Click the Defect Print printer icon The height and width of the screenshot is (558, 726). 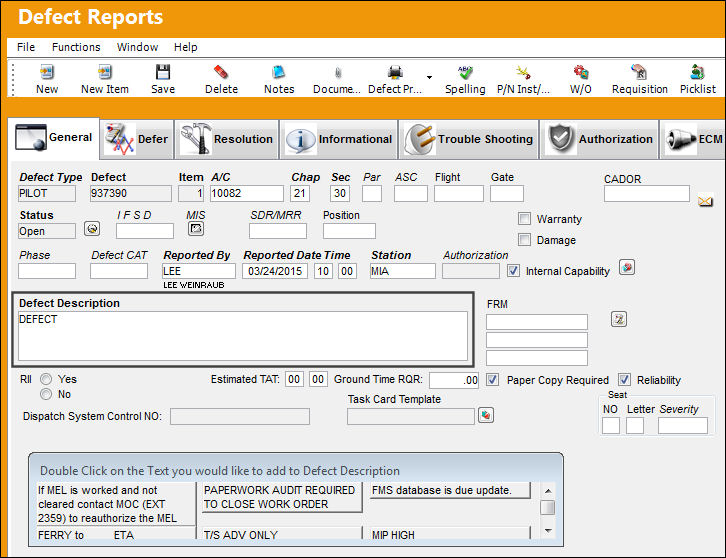pos(395,72)
